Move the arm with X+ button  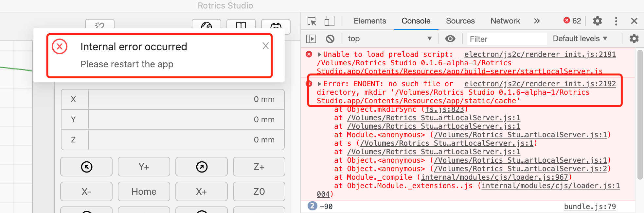(202, 191)
